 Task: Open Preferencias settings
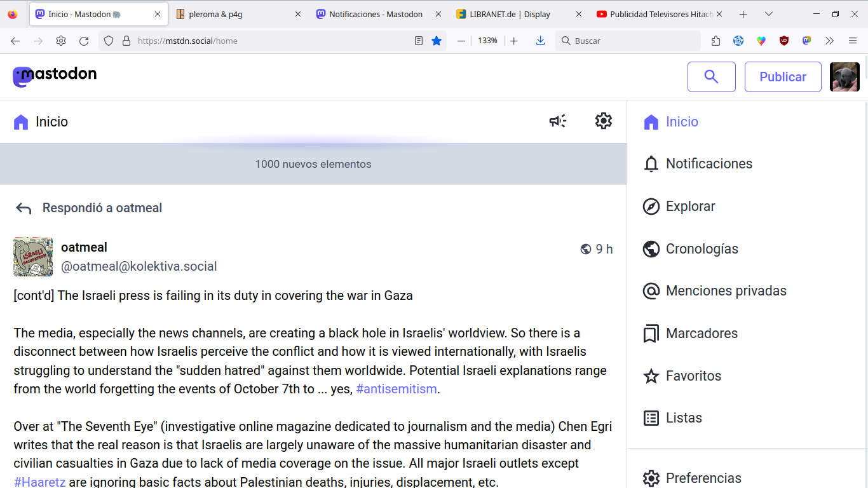point(703,478)
